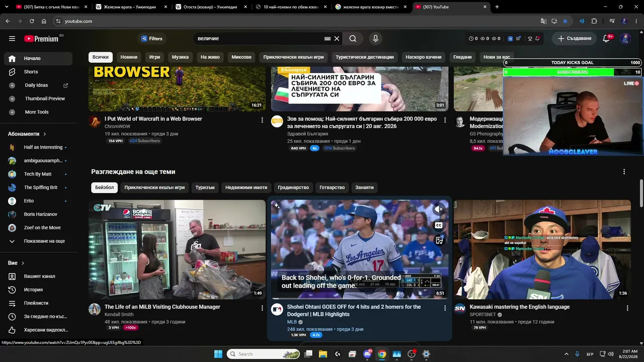Open Chrome media controls icon
644x362 pixels.
pyautogui.click(x=612, y=21)
